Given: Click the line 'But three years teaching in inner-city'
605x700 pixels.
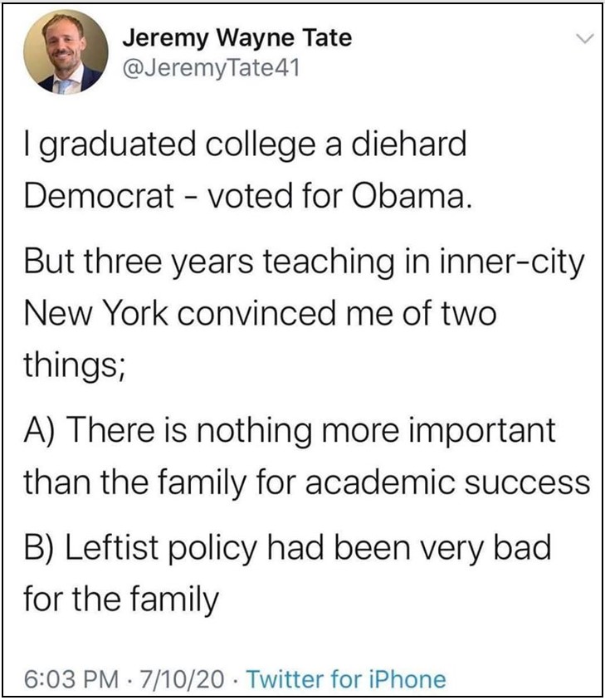Looking at the screenshot, I should [x=304, y=263].
